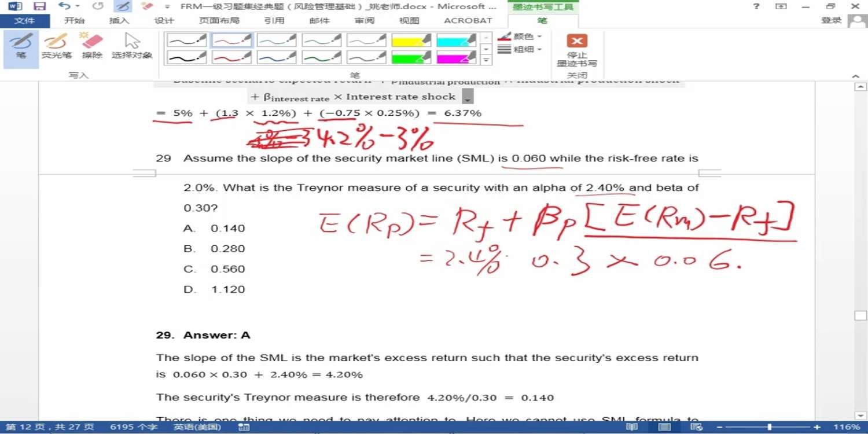Image resolution: width=868 pixels, height=434 pixels.
Task: Click the zoom slider handle
Action: tap(769, 427)
